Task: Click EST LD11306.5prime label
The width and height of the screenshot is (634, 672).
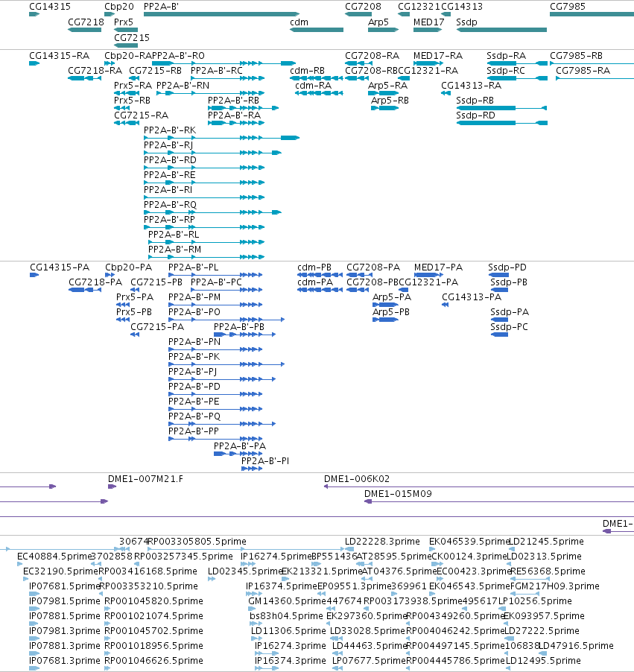Action: [x=288, y=631]
